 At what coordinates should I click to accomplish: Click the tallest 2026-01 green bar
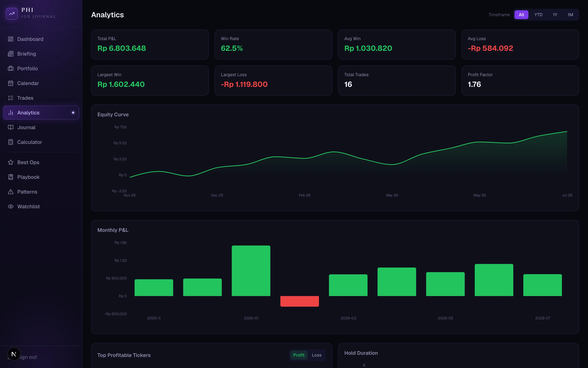(251, 271)
